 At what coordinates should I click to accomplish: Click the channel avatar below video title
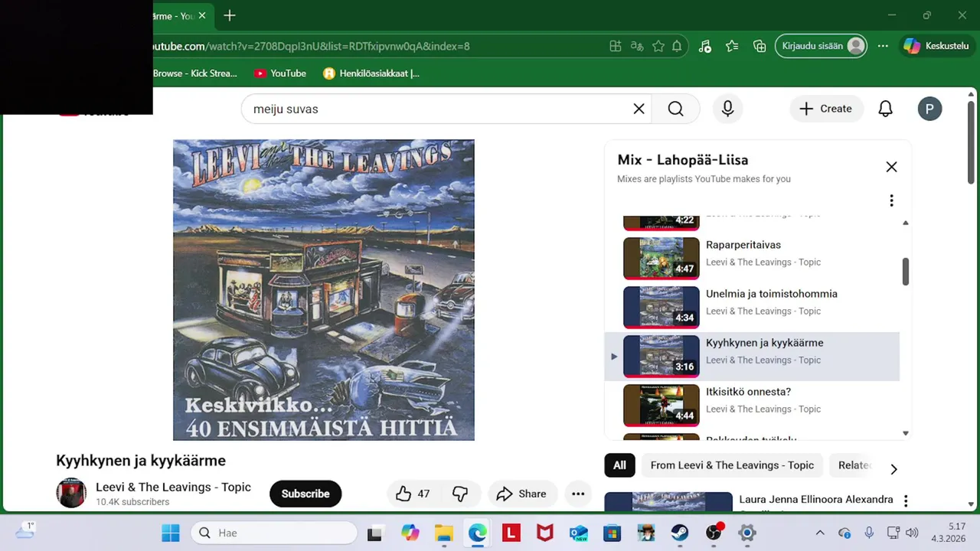tap(71, 493)
